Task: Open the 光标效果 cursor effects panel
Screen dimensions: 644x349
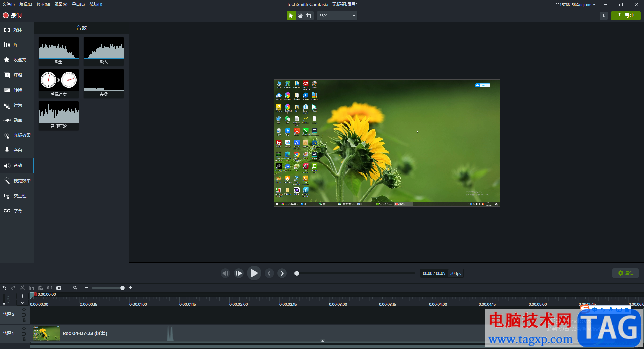Action: (x=17, y=135)
